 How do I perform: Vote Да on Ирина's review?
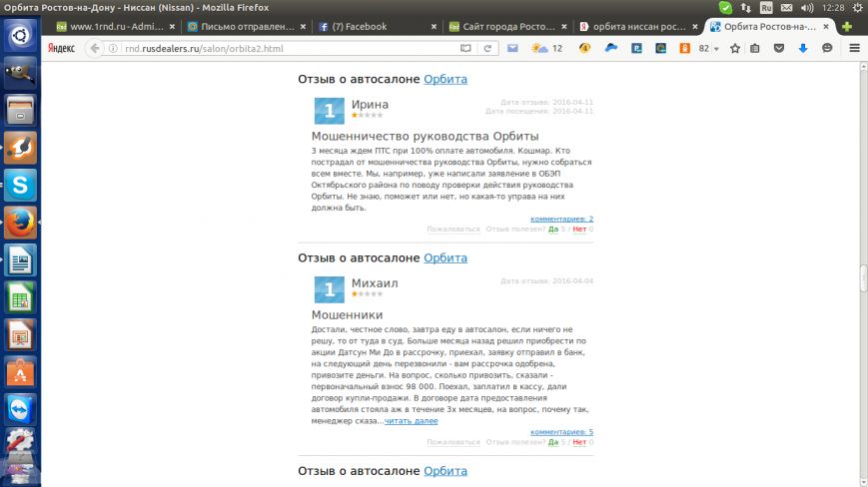pyautogui.click(x=553, y=229)
